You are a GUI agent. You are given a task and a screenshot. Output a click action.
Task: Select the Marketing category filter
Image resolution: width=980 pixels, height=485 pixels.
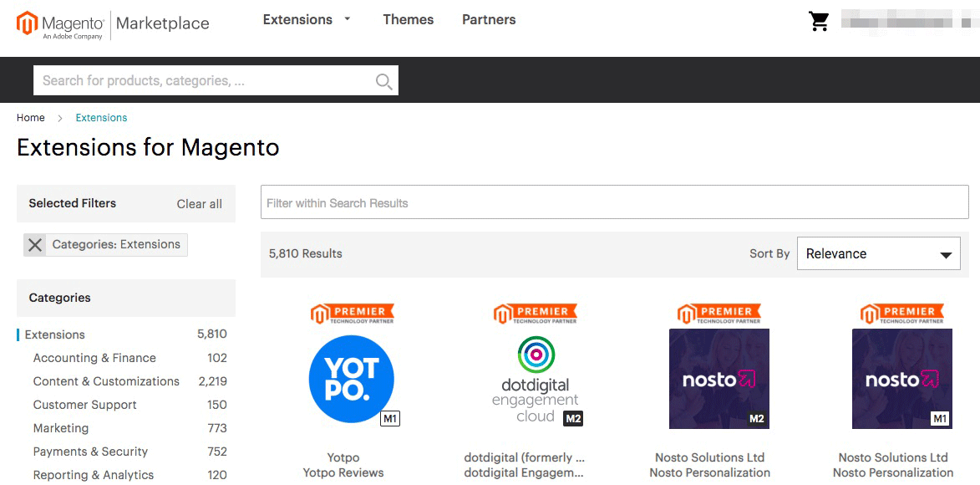[x=60, y=428]
